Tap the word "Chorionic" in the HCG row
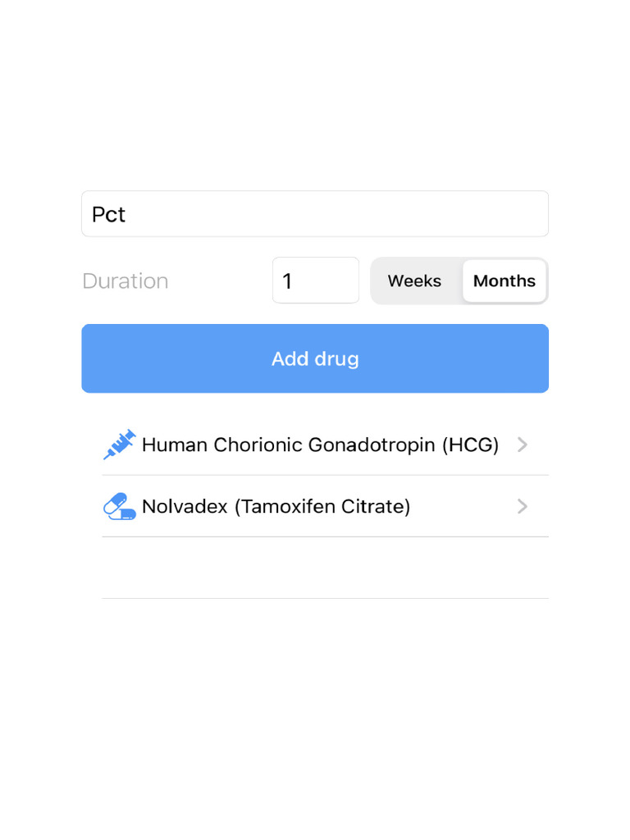This screenshot has height=840, width=630. (x=257, y=445)
